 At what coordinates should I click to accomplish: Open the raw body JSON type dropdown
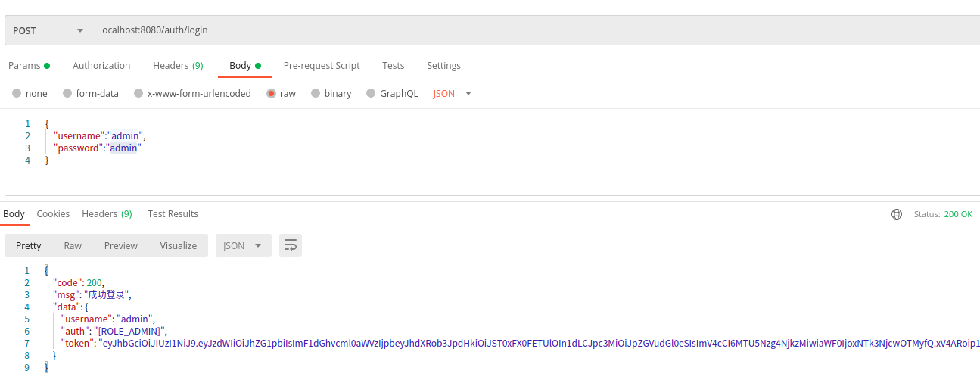[453, 94]
